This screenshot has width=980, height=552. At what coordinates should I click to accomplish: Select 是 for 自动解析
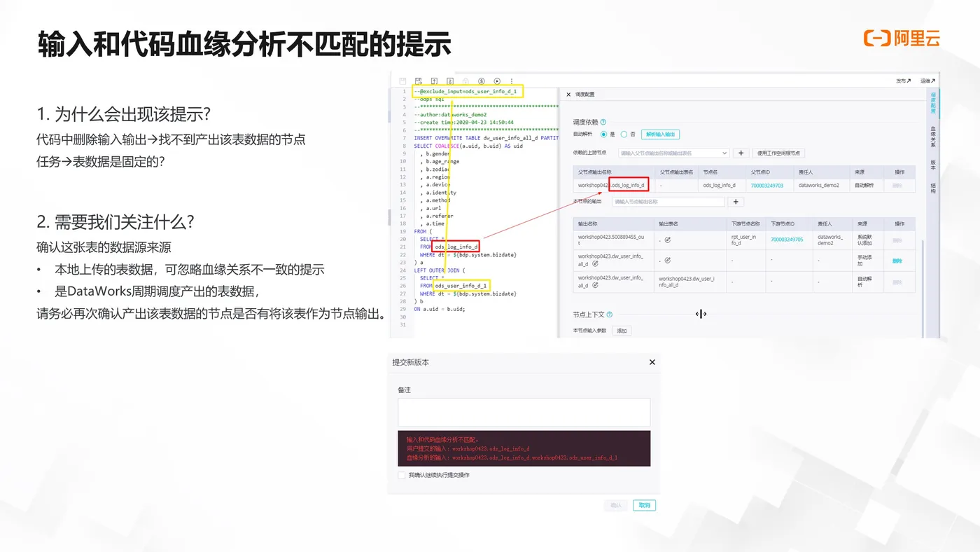click(603, 134)
